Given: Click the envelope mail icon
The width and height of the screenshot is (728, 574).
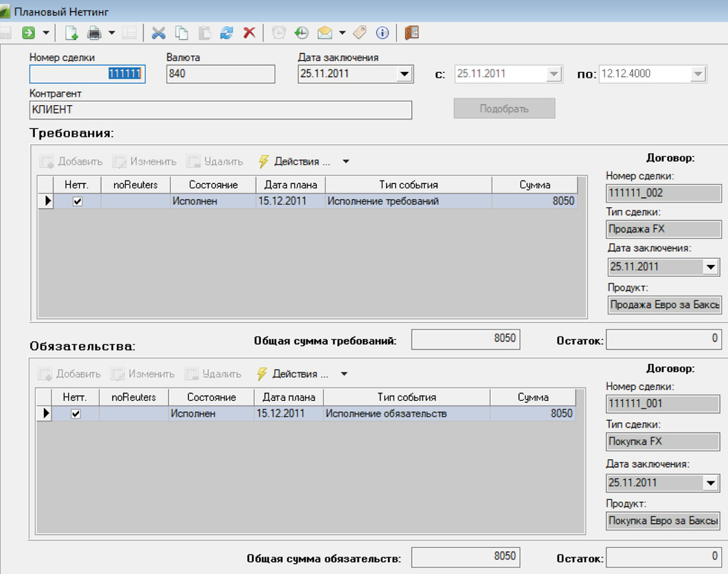Looking at the screenshot, I should pyautogui.click(x=324, y=32).
